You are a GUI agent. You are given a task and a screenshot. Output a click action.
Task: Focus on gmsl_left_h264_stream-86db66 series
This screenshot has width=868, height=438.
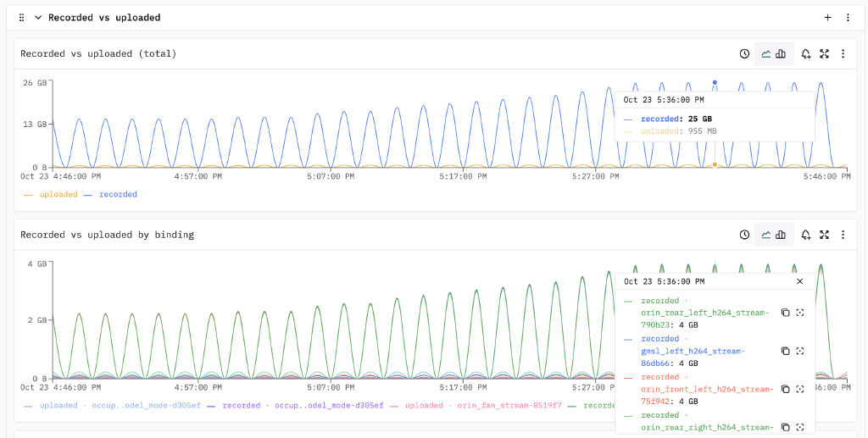(x=800, y=351)
